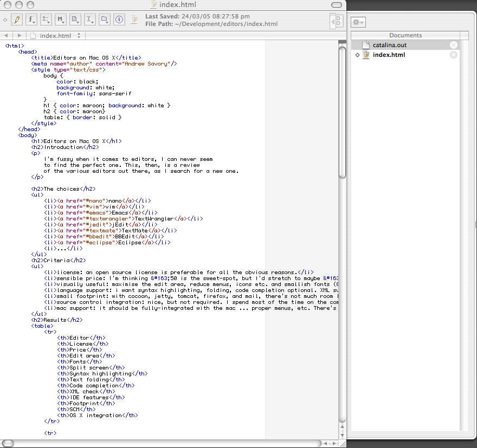The height and width of the screenshot is (448, 477).
Task: Select catalina.out in the documents drawer
Action: coord(405,45)
